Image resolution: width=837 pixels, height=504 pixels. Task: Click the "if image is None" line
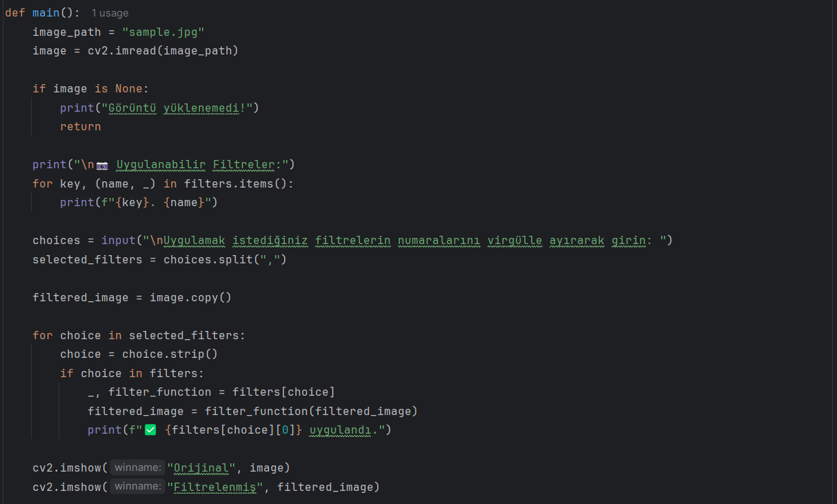90,89
